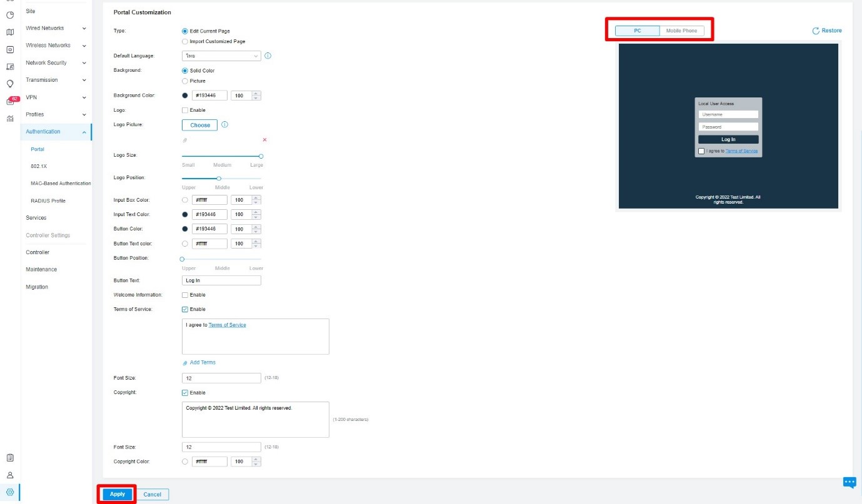Click the logo picture paperclip icon
The image size is (862, 504).
click(185, 140)
